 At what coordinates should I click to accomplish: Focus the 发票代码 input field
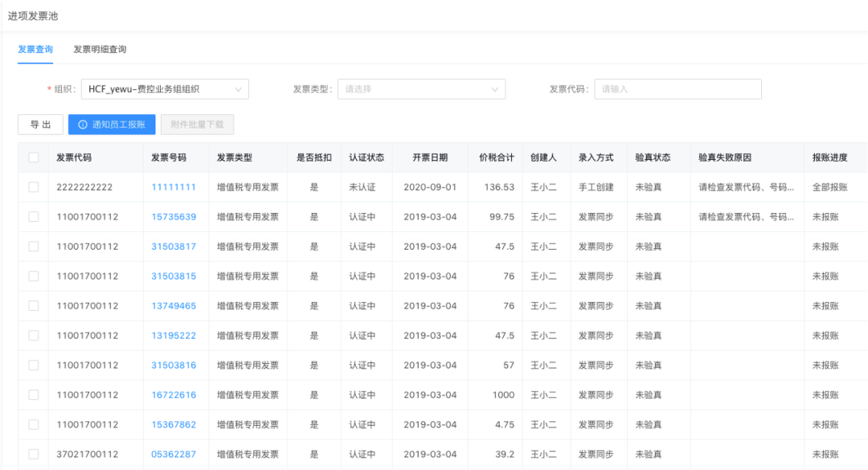(x=678, y=89)
